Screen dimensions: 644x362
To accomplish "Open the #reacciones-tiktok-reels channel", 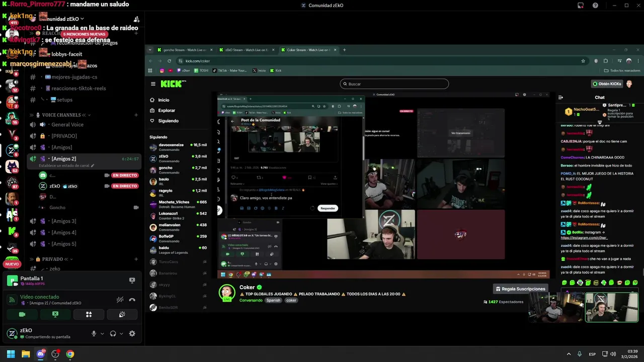I will [78, 88].
